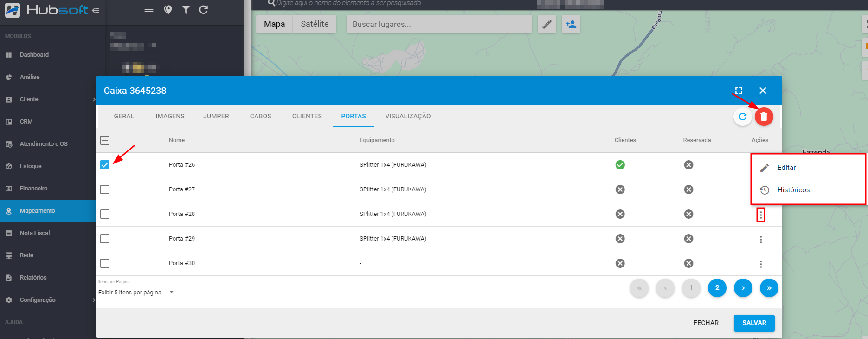
Task: Switch to the GERAL tab
Action: tap(124, 117)
